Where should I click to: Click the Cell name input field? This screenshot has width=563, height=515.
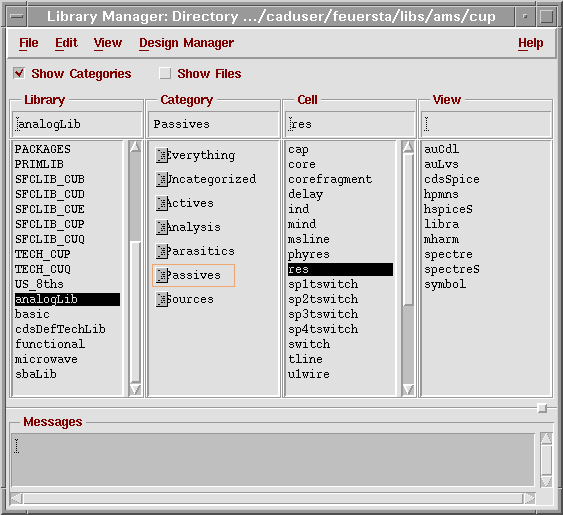(x=350, y=124)
